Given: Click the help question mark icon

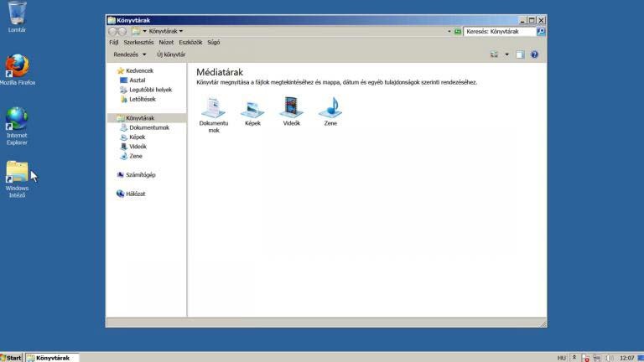Looking at the screenshot, I should tap(534, 54).
